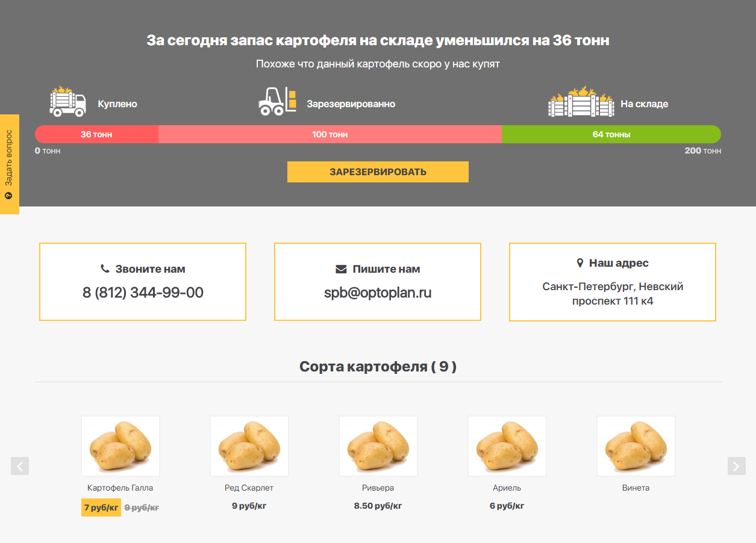Click the Картофель Галла product name
This screenshot has width=756, height=543.
pos(120,488)
